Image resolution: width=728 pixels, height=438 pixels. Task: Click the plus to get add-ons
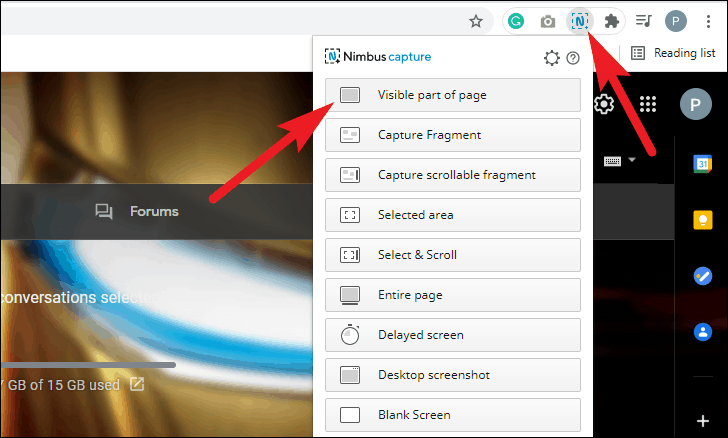tap(702, 421)
